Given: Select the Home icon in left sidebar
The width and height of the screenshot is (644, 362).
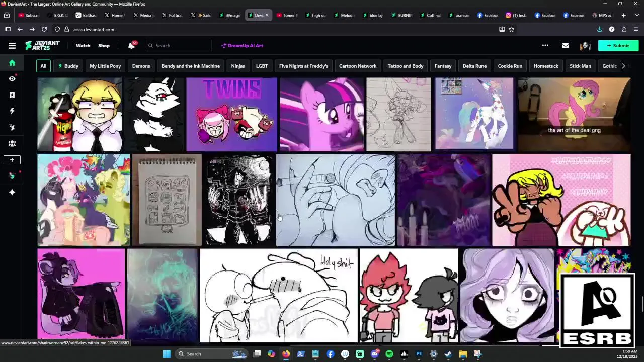Looking at the screenshot, I should coord(12,63).
